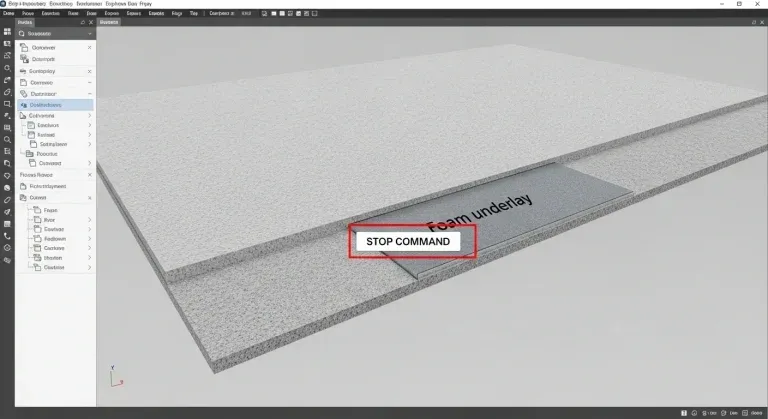Click the app logo icon in the title bar
768x419 pixels.
click(3, 3)
